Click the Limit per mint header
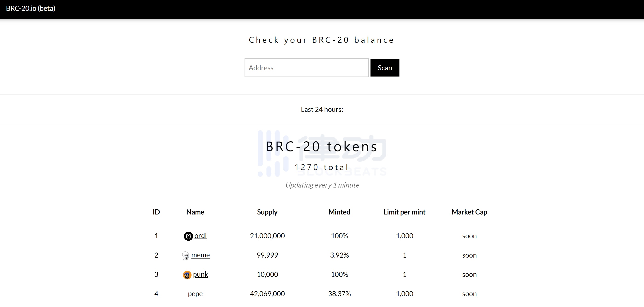 coord(405,212)
